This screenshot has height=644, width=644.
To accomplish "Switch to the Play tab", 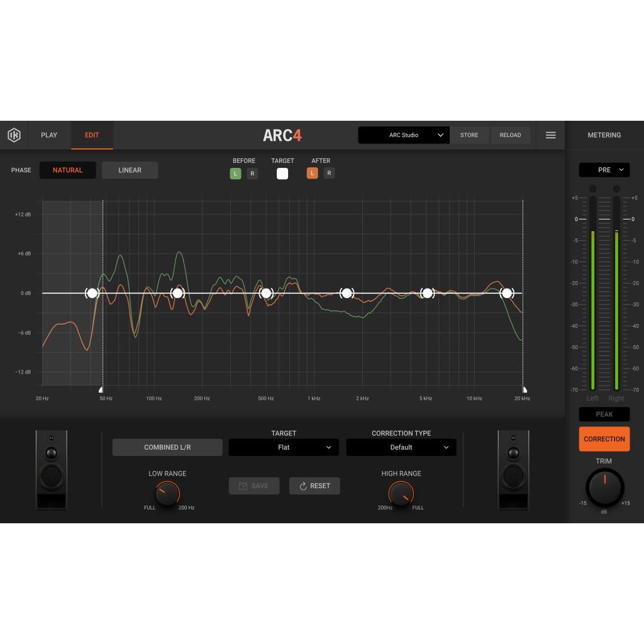I will tap(49, 135).
